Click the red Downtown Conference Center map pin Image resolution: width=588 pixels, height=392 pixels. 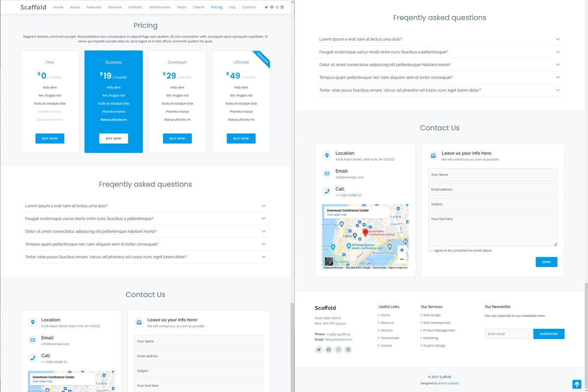pos(365,233)
